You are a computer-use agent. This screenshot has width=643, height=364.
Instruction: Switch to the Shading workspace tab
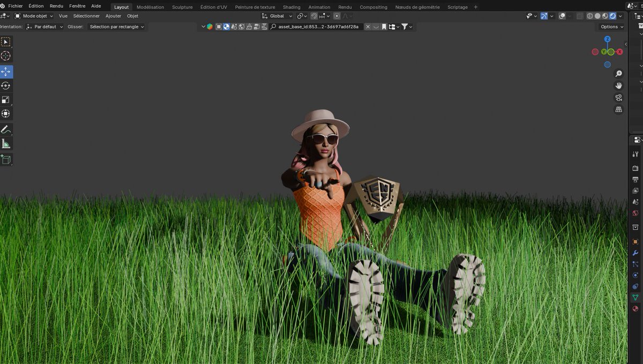[x=291, y=7]
